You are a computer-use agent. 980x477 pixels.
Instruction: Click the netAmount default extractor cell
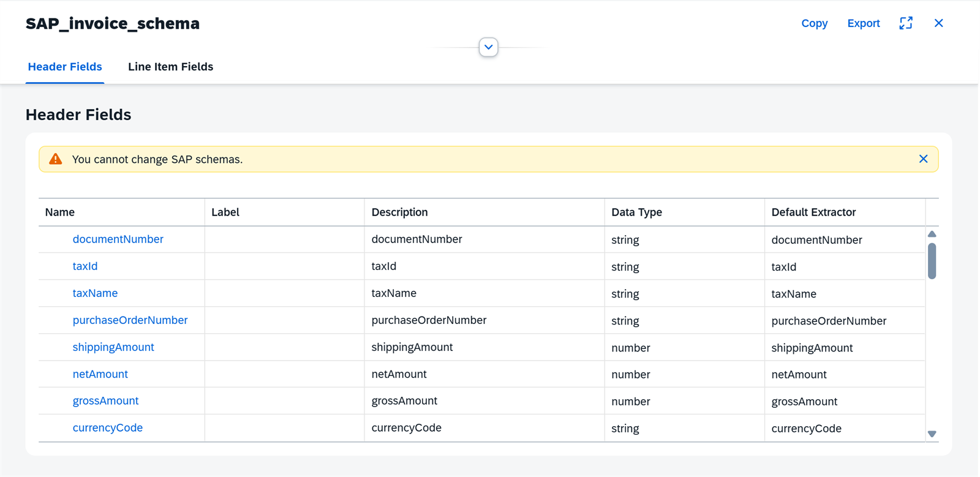845,374
